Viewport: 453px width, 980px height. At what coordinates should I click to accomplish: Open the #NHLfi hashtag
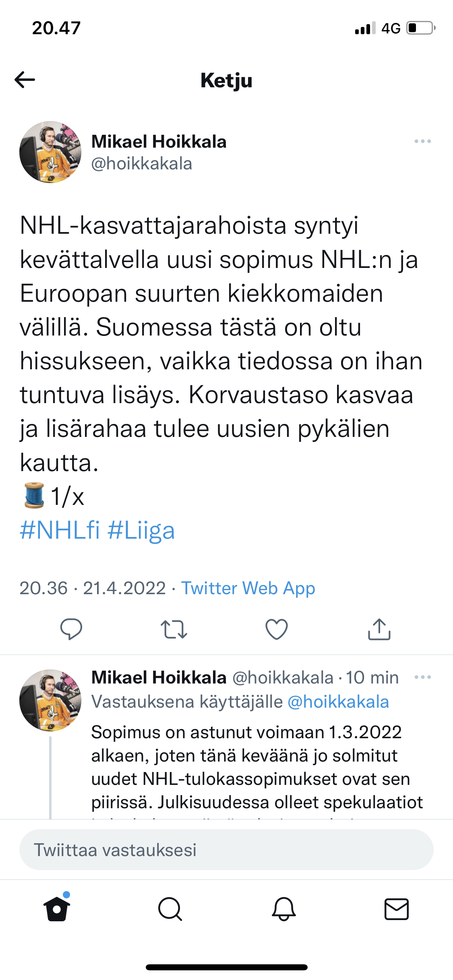[60, 530]
